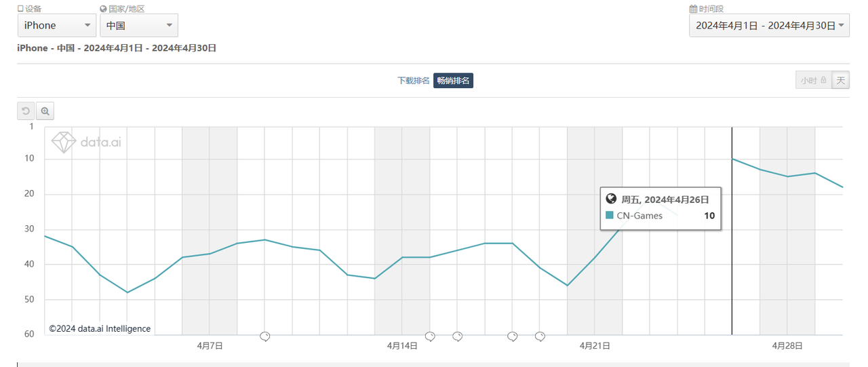Click the magnifier zoom icon
This screenshot has height=367, width=868.
45,111
